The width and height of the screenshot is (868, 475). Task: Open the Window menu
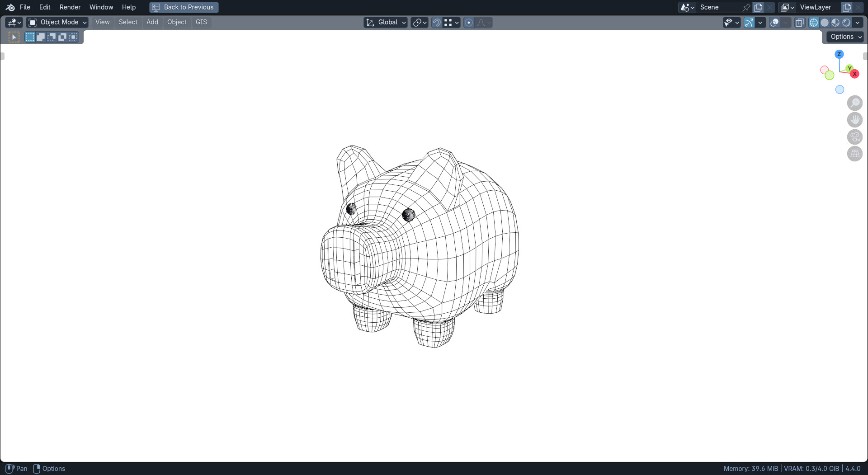point(101,7)
